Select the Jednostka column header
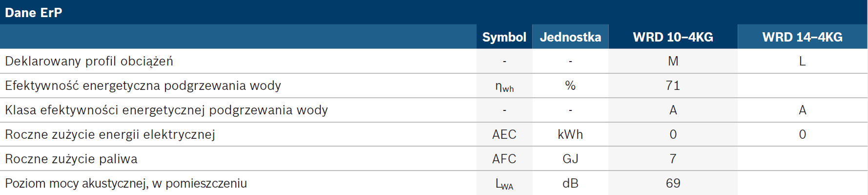Screen dimensions: 868x195 (570, 37)
